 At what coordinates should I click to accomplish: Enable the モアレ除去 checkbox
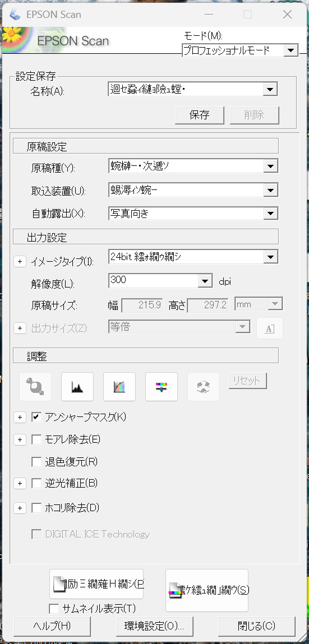click(x=36, y=439)
